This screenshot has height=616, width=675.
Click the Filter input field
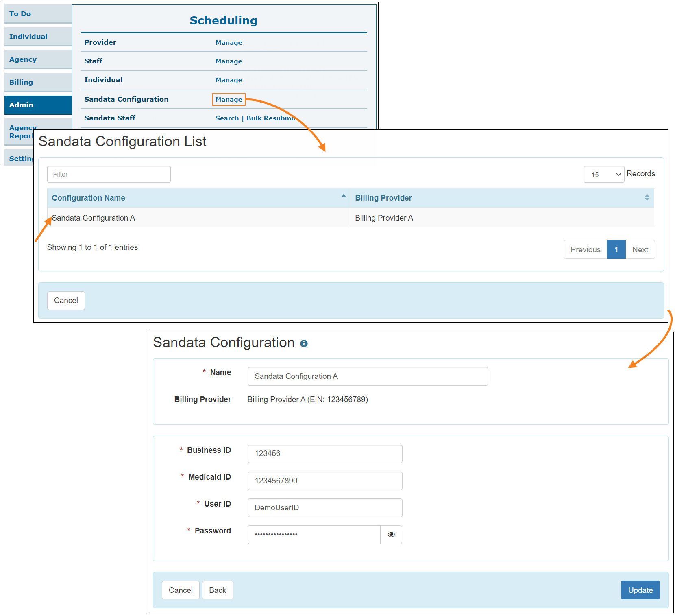click(x=109, y=174)
